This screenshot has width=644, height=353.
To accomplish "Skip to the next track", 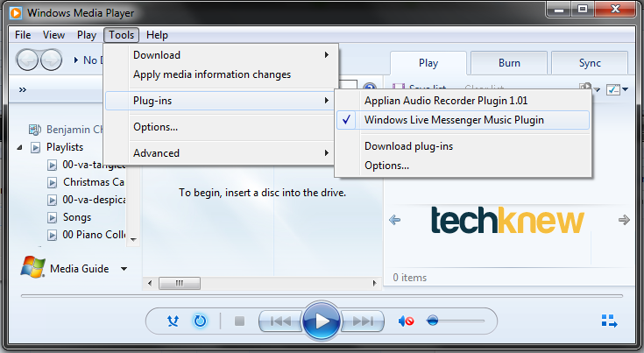I will 363,321.
